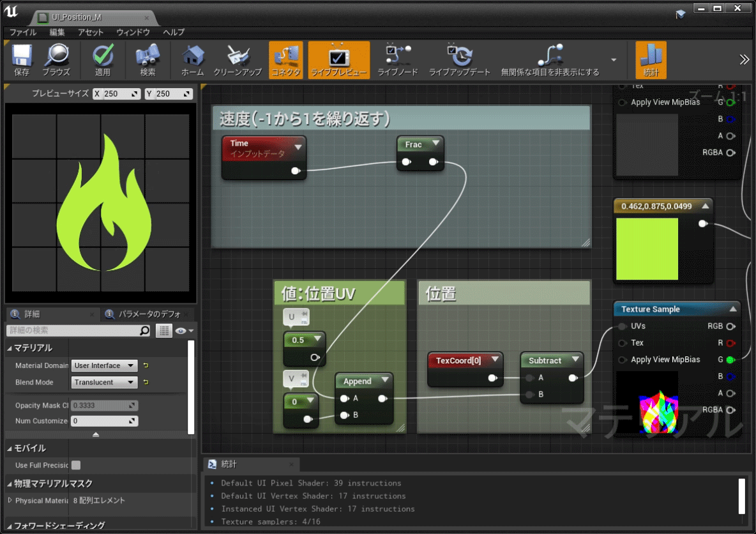Click the Home (ホーム) toolbar icon
This screenshot has height=534, width=756.
click(x=193, y=60)
